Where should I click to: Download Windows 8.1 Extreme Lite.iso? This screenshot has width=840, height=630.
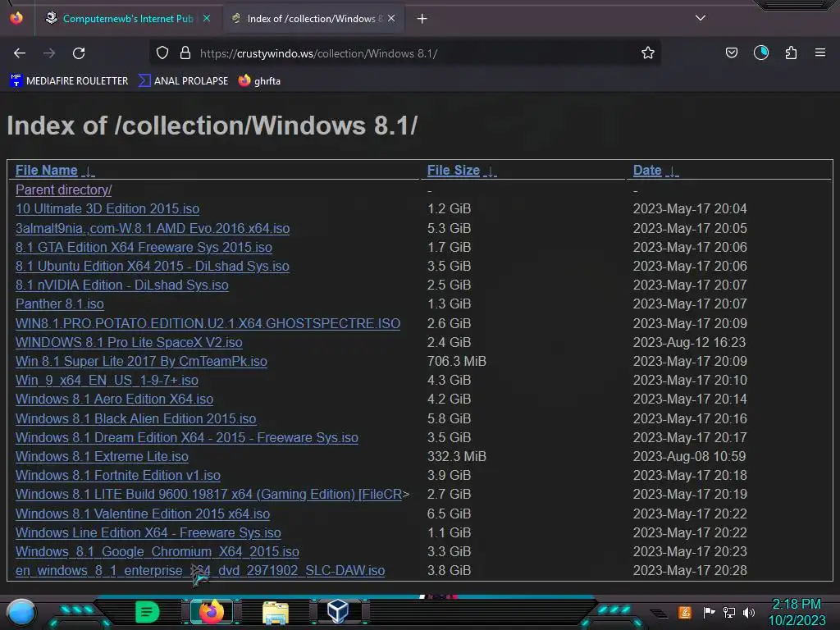coord(102,456)
